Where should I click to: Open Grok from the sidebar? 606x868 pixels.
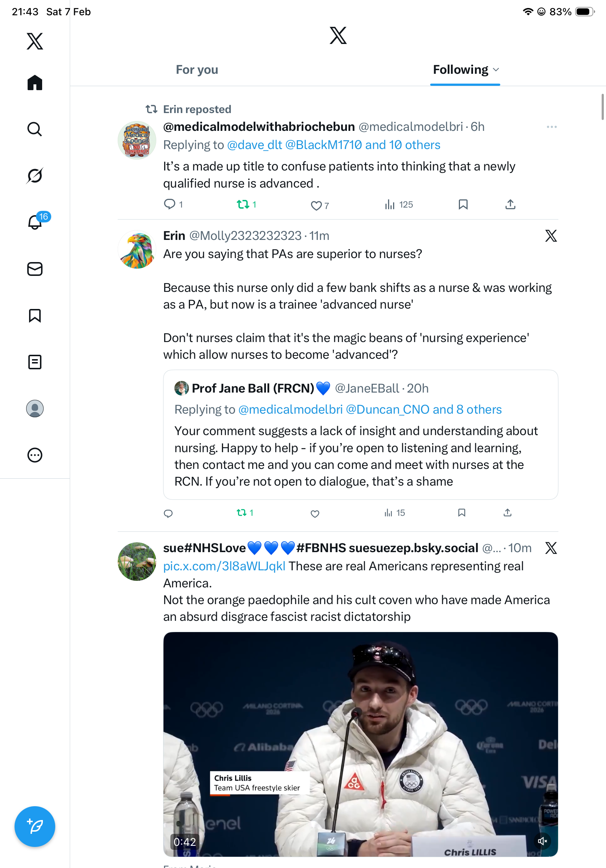tap(35, 176)
